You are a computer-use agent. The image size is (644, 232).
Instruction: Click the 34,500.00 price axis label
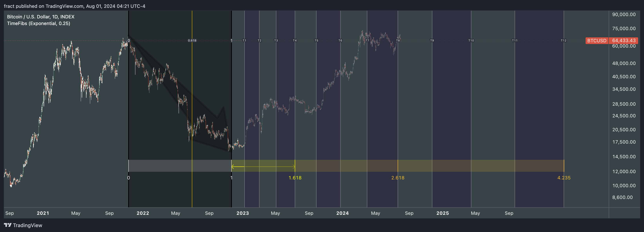pos(624,89)
